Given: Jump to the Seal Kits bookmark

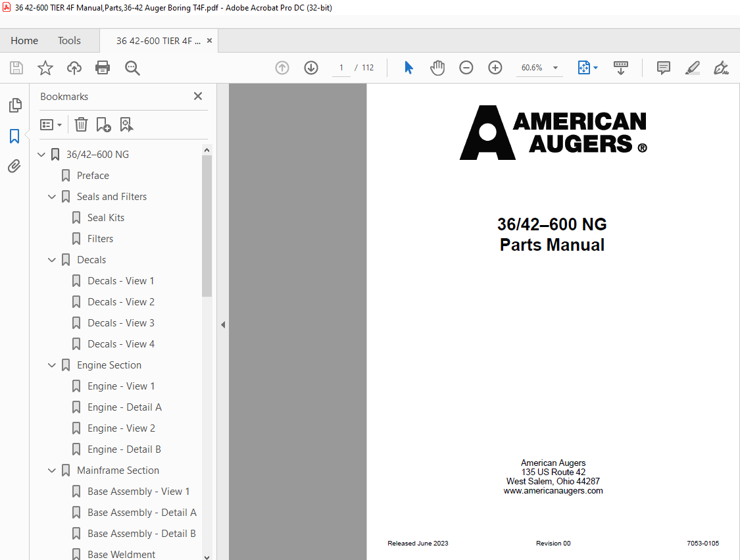Looking at the screenshot, I should tap(106, 218).
